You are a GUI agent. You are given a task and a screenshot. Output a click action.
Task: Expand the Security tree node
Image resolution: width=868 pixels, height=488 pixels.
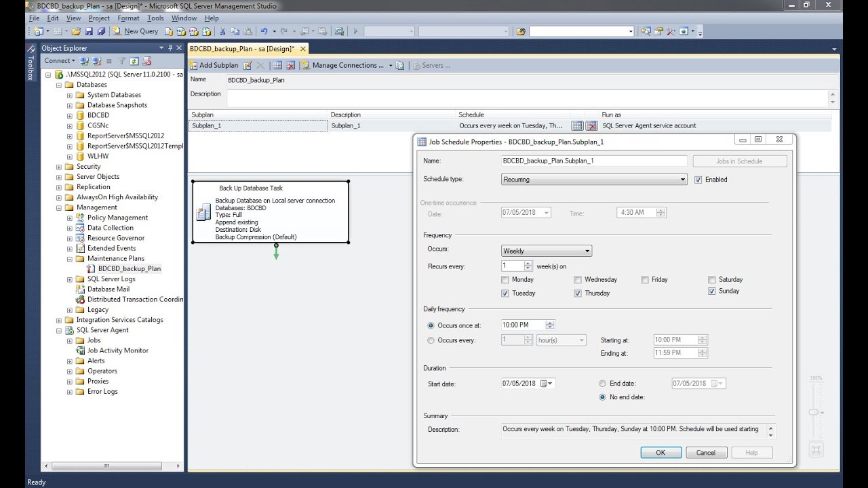pos(59,167)
